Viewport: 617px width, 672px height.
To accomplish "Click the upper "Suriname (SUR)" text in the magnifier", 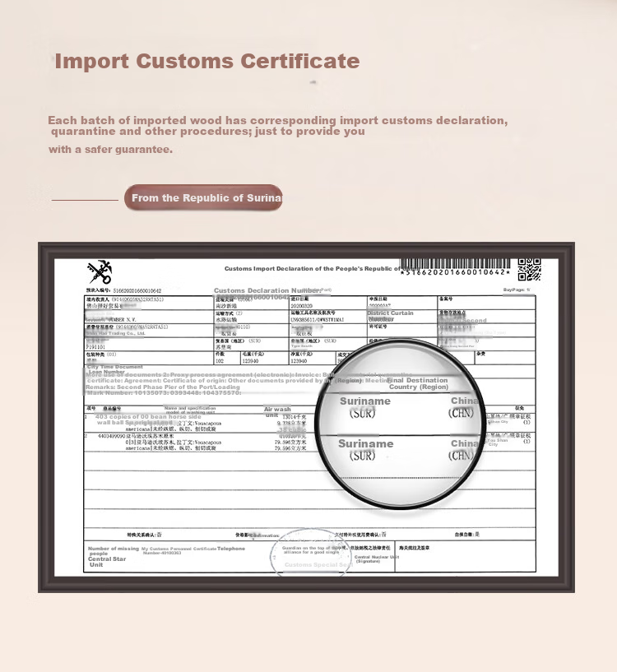I will 365,407.
